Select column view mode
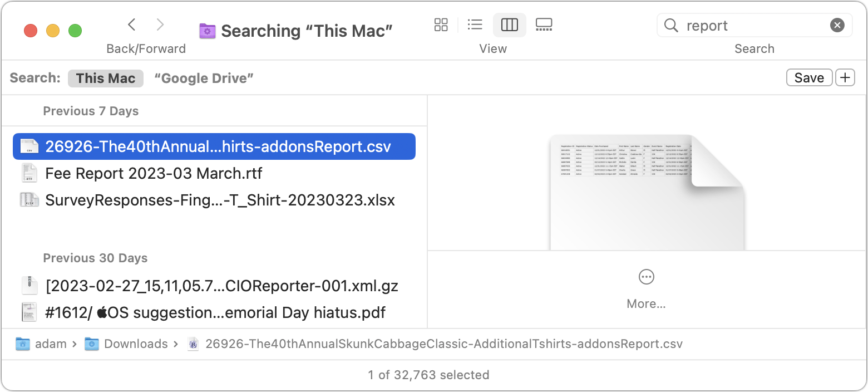Image resolution: width=868 pixels, height=392 pixels. coord(510,24)
